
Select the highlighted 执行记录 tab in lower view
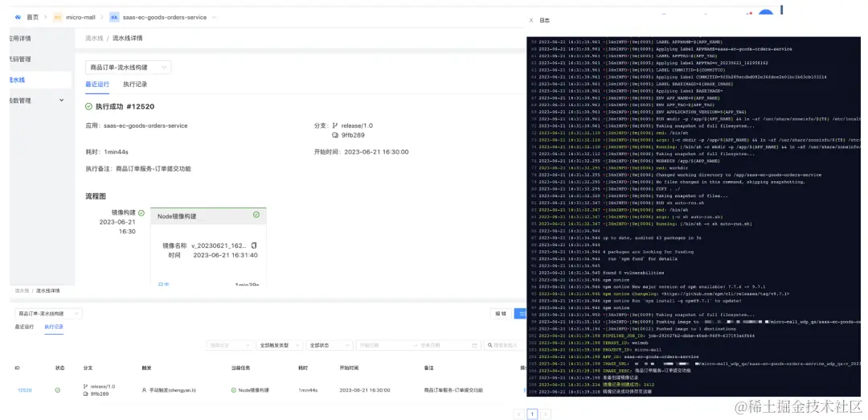(54, 327)
